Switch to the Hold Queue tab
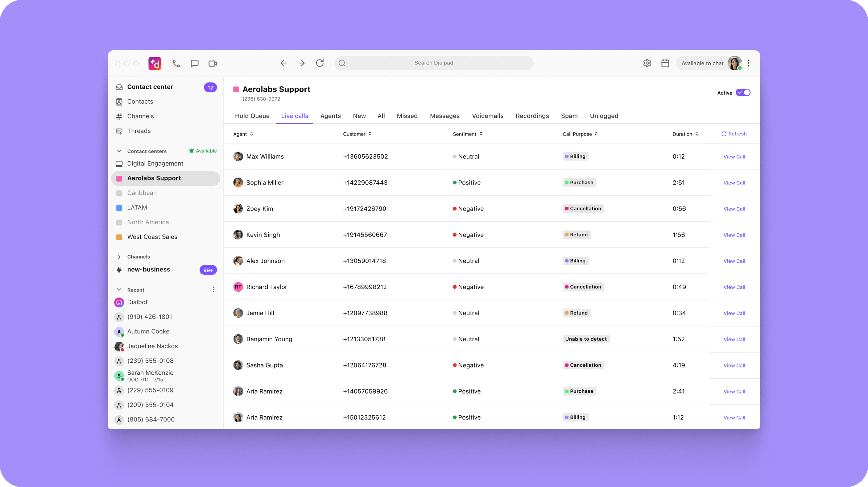 coord(252,116)
